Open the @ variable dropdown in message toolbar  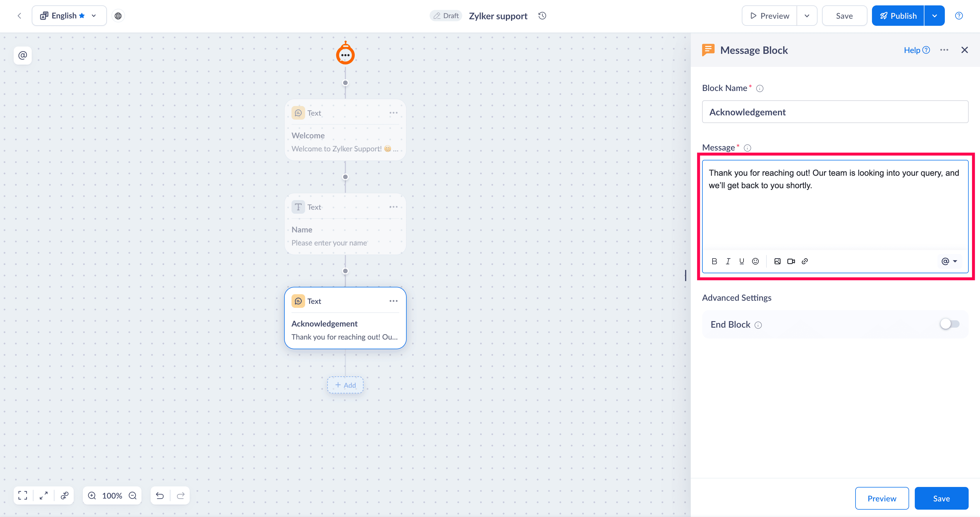[949, 261]
